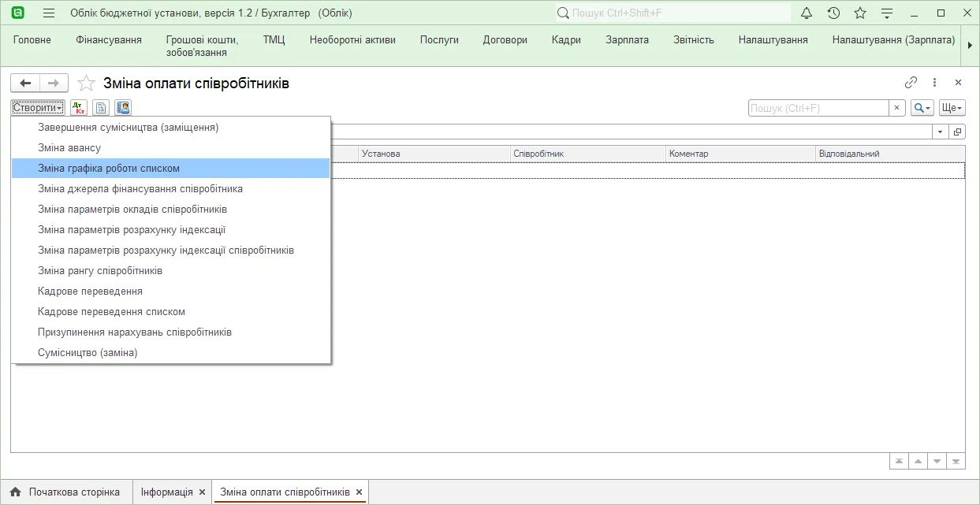Sort by the Співробітник column header
The height and width of the screenshot is (505, 980).
click(587, 154)
